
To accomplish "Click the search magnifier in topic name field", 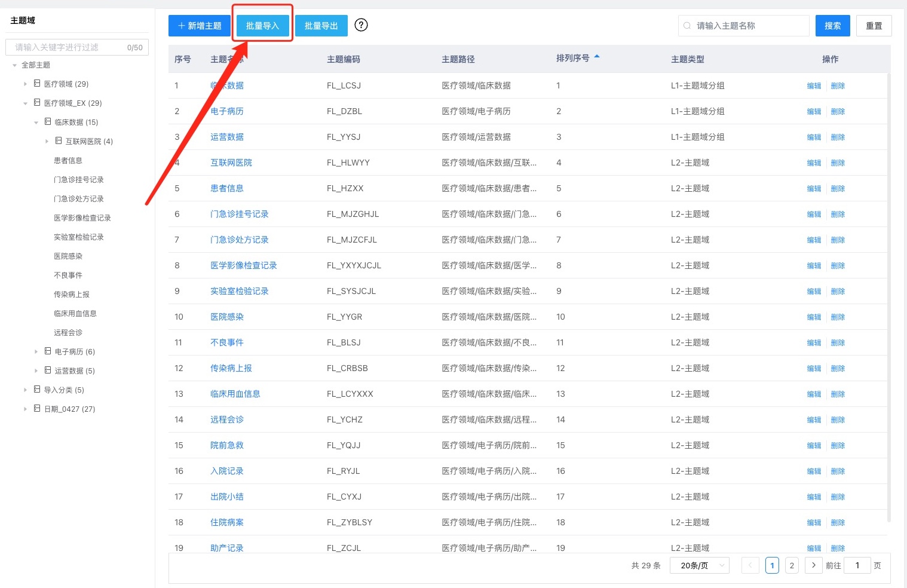I will click(x=687, y=26).
